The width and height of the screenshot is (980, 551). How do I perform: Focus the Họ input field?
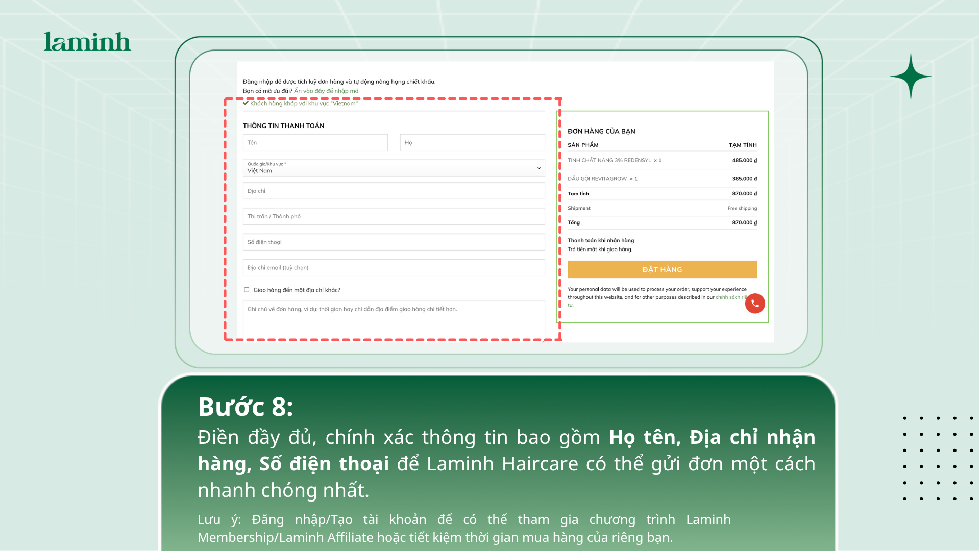tap(472, 142)
